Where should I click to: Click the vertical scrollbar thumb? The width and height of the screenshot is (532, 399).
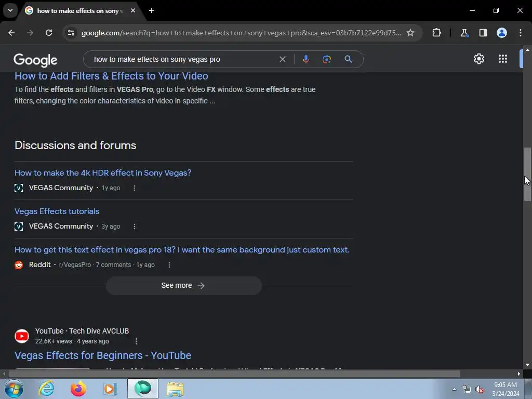tap(527, 175)
